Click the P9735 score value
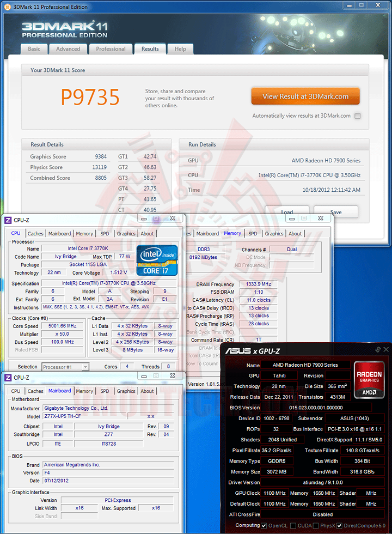The width and height of the screenshot is (392, 534). (90, 98)
